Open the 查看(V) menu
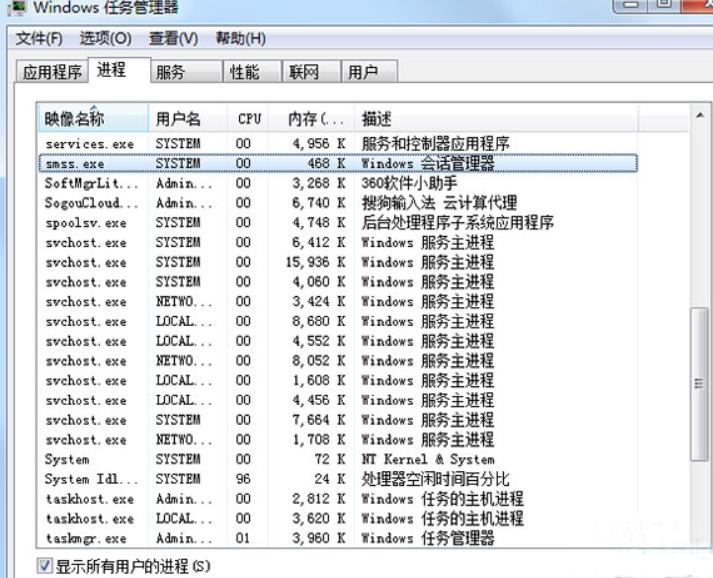The height and width of the screenshot is (578, 713). (173, 39)
